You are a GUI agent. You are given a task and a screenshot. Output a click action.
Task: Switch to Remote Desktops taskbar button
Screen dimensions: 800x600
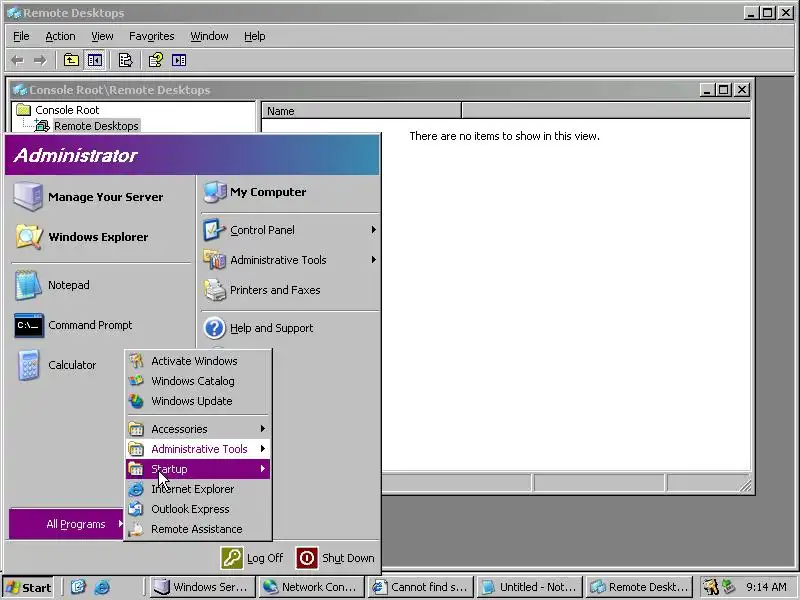click(639, 587)
